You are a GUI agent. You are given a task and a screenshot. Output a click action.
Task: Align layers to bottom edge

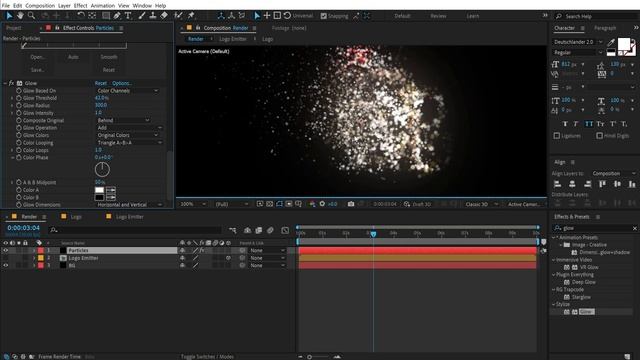[632, 184]
